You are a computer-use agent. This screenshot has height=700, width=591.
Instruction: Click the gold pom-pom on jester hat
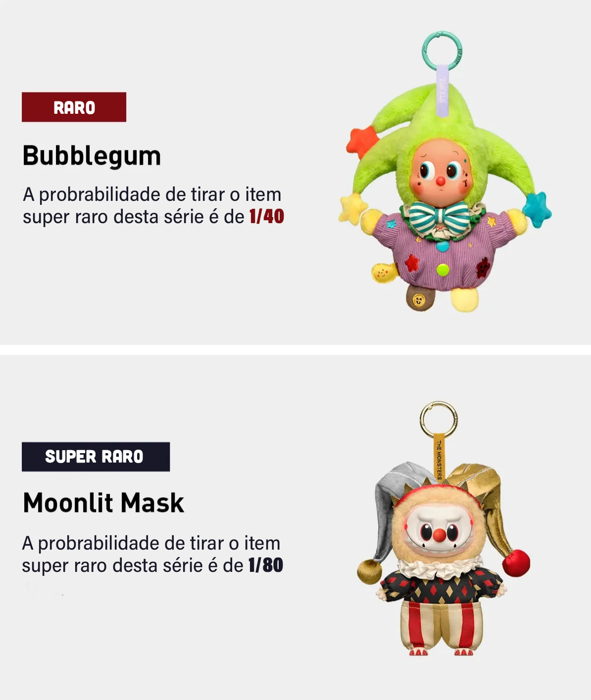click(x=370, y=571)
